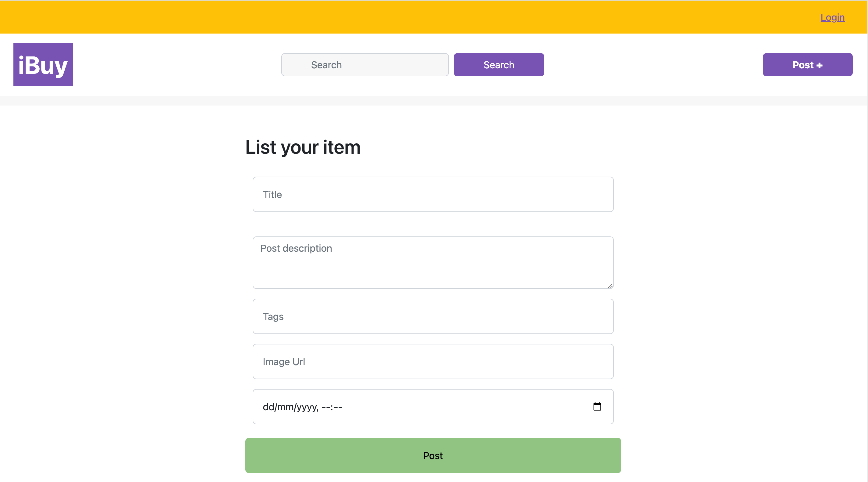Click the yellow top banner bar
Viewport: 868px width, 482px height.
[404, 17]
